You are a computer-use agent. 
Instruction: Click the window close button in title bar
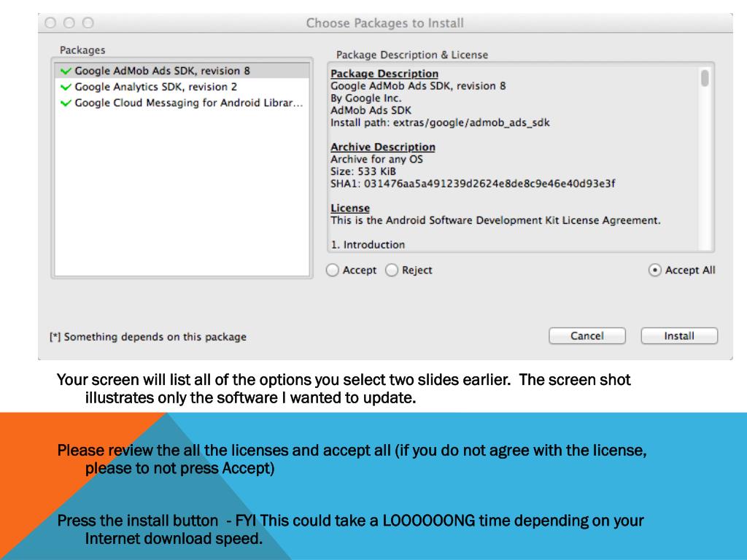pos(50,23)
